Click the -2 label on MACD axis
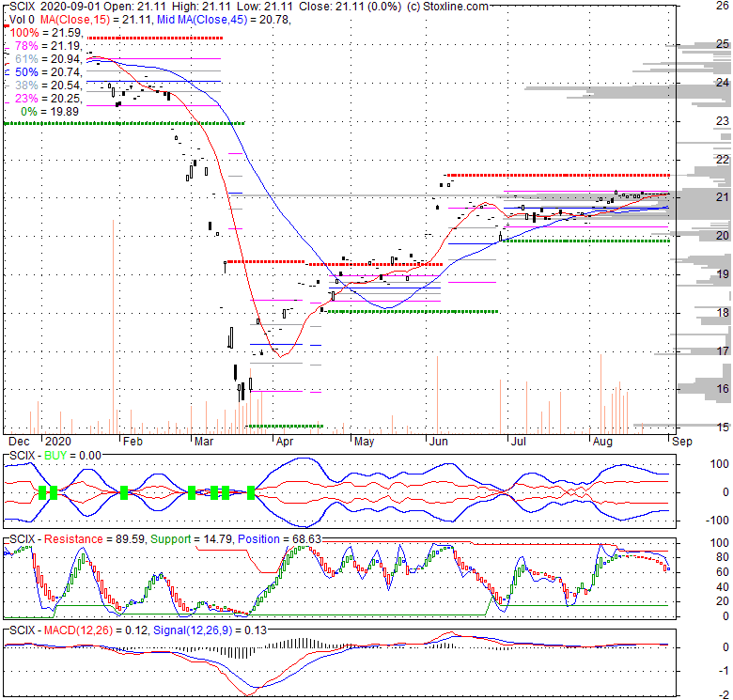 (x=724, y=695)
